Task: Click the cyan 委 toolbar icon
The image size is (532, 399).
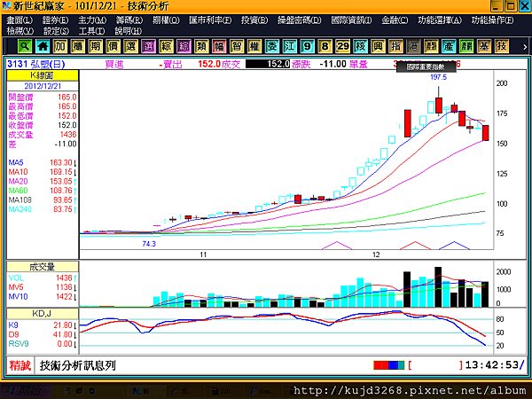Action: click(272, 46)
